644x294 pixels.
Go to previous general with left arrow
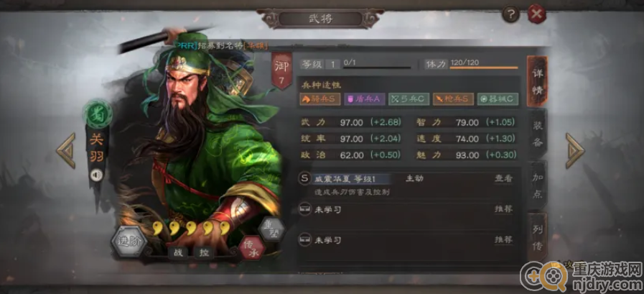pyautogui.click(x=66, y=150)
